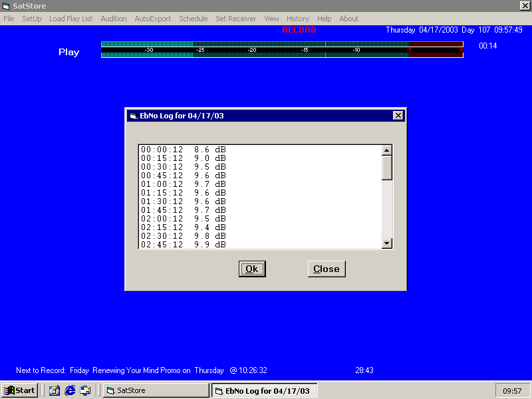The width and height of the screenshot is (532, 399).
Task: Open the AutoExport menu
Action: pos(153,19)
